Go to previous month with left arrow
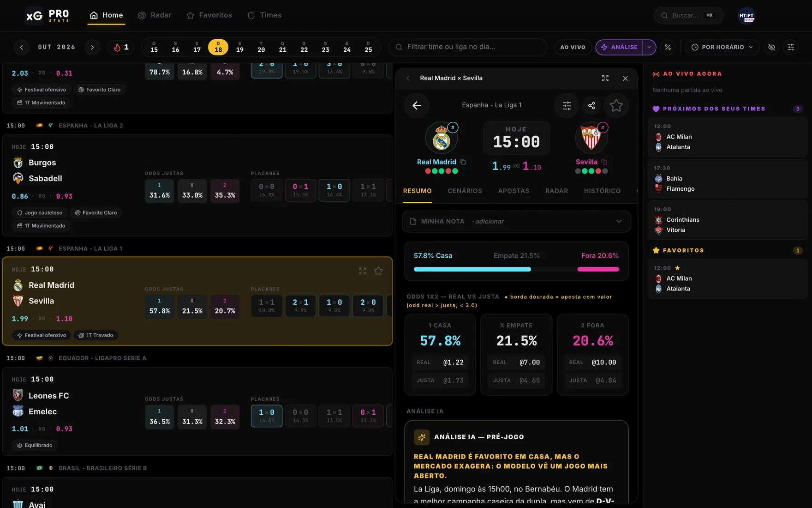This screenshot has width=812, height=508. point(21,47)
